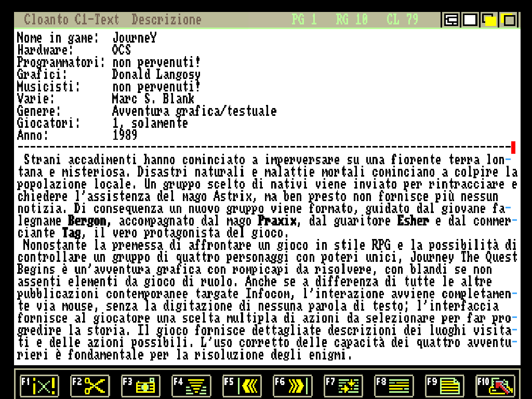532x399 pixels.
Task: Select the F9 document page icon
Action: click(x=444, y=386)
